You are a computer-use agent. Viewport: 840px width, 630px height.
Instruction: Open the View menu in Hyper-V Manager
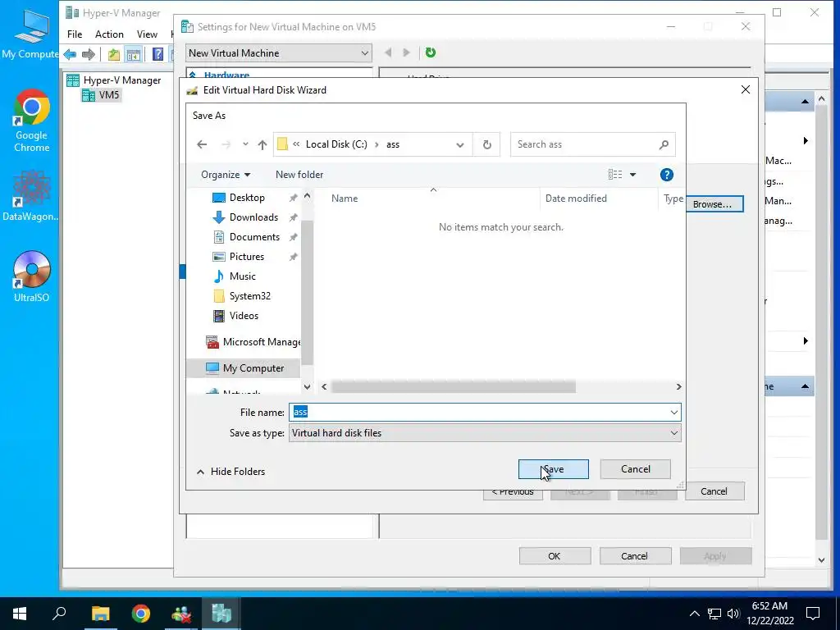pos(147,34)
